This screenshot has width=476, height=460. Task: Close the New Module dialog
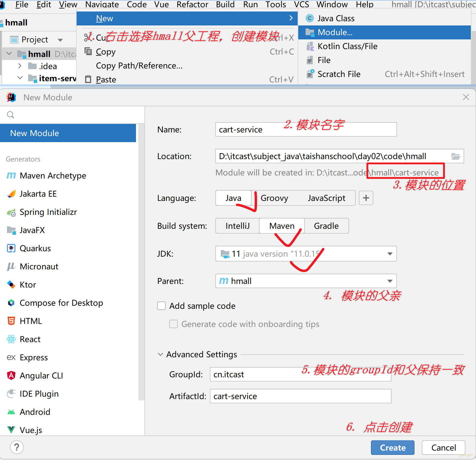tap(466, 97)
